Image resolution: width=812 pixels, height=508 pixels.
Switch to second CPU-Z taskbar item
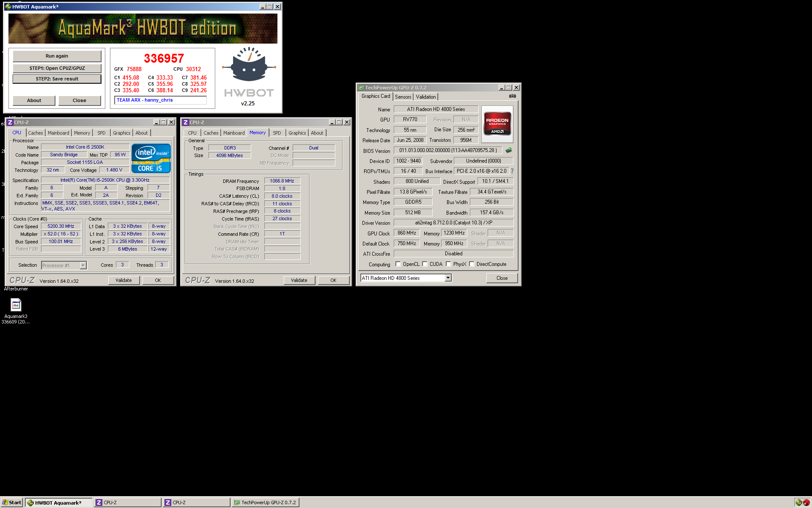pyautogui.click(x=197, y=502)
